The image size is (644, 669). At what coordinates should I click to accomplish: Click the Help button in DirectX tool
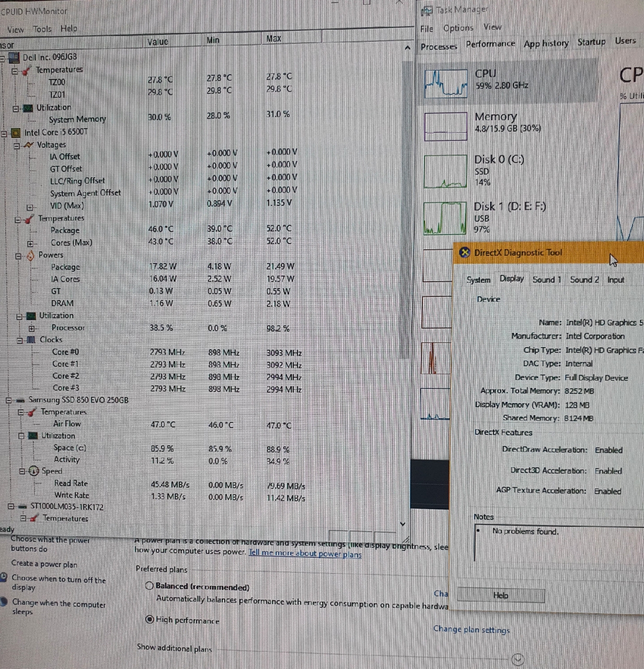point(501,595)
